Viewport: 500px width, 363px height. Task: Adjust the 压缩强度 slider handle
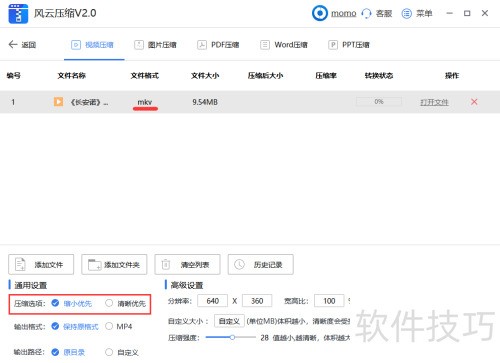tap(232, 338)
